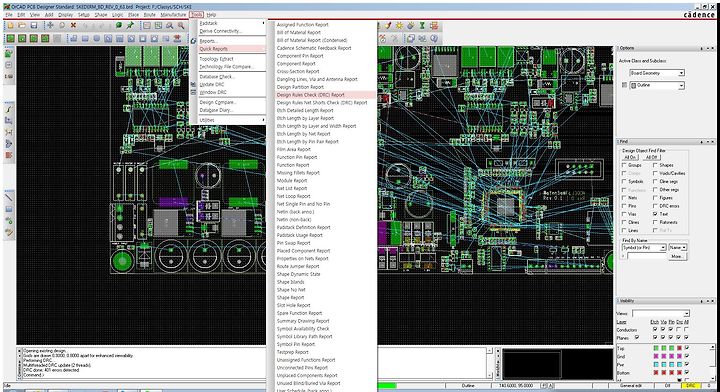Select the Move tool icon

(50, 25)
